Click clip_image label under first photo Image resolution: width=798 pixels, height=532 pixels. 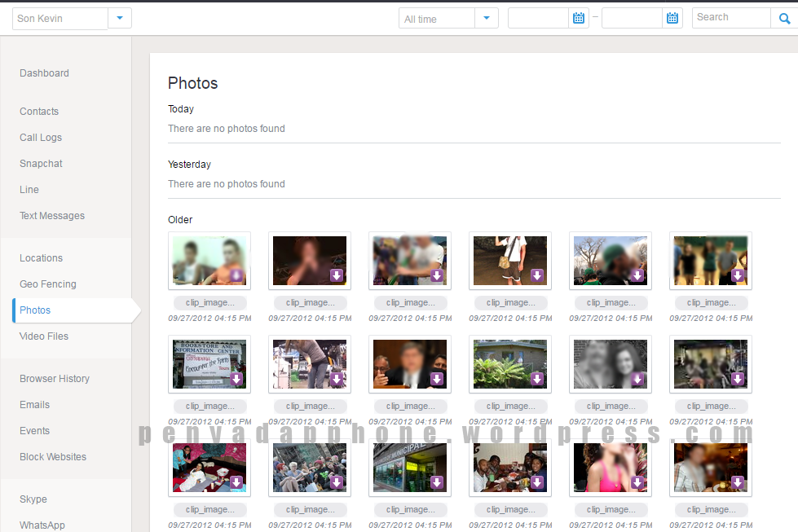click(209, 303)
